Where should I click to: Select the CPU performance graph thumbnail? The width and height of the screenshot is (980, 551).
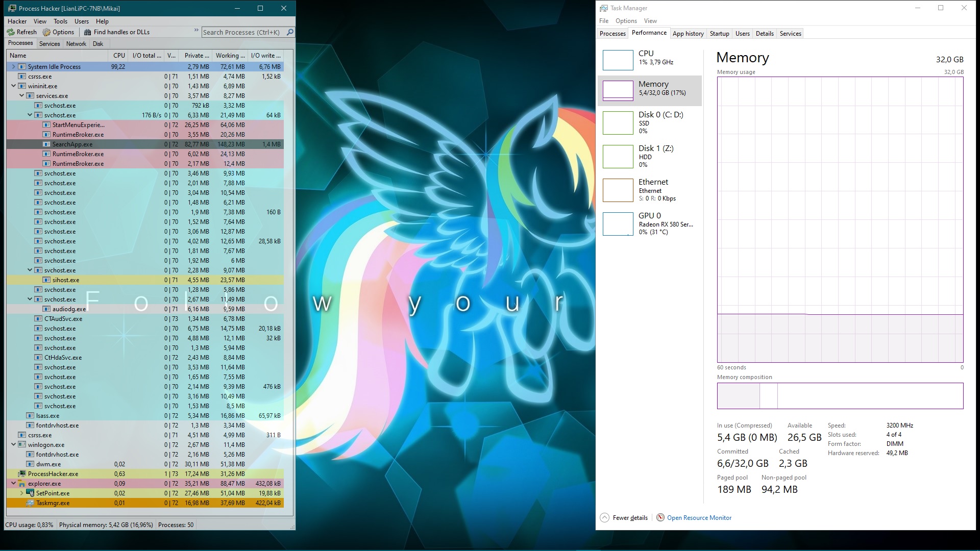click(x=618, y=60)
